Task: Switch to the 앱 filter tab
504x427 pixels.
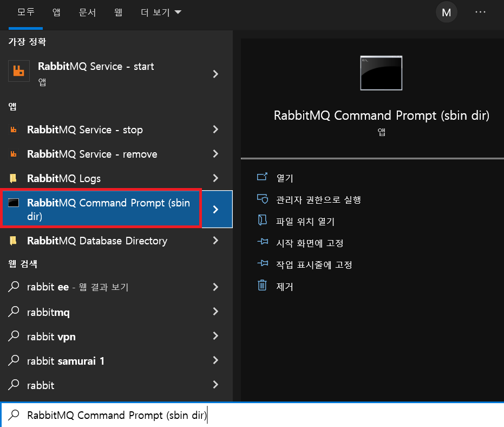Action: click(56, 12)
